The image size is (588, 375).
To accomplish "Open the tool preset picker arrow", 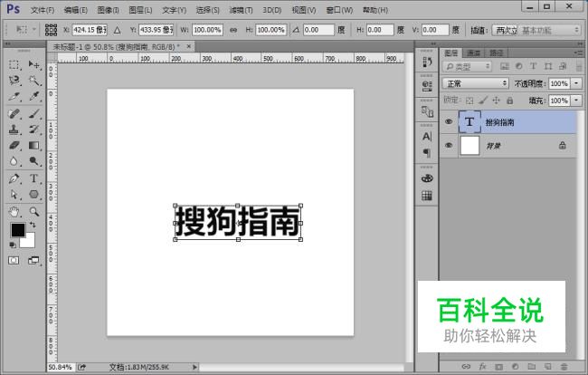I will pos(33,29).
